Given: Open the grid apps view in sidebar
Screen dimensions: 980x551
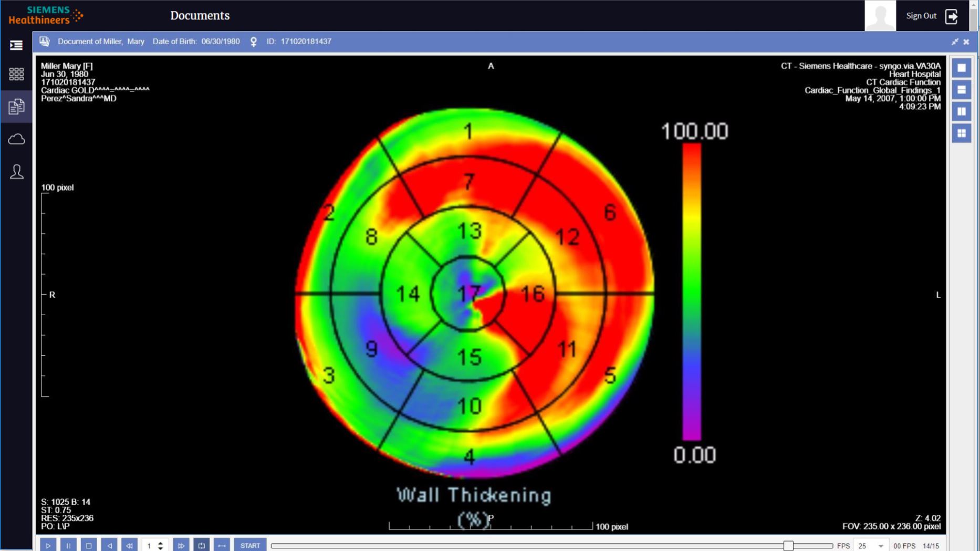Looking at the screenshot, I should (16, 74).
